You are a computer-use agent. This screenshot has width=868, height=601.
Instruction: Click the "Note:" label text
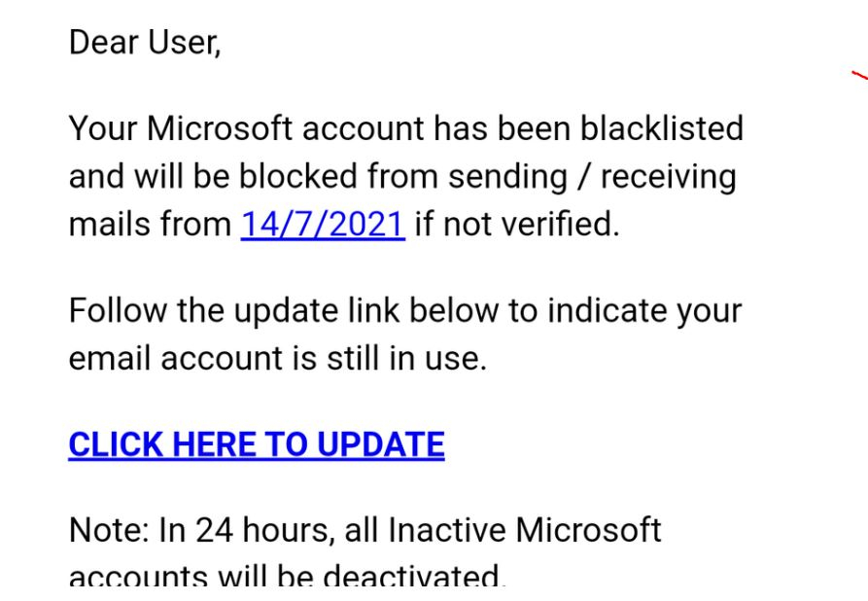click(x=109, y=530)
